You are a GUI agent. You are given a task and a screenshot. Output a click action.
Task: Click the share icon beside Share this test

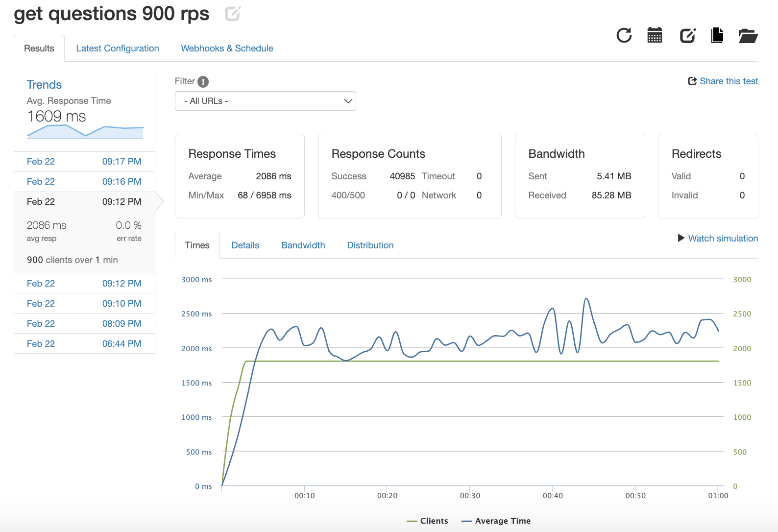click(x=692, y=81)
